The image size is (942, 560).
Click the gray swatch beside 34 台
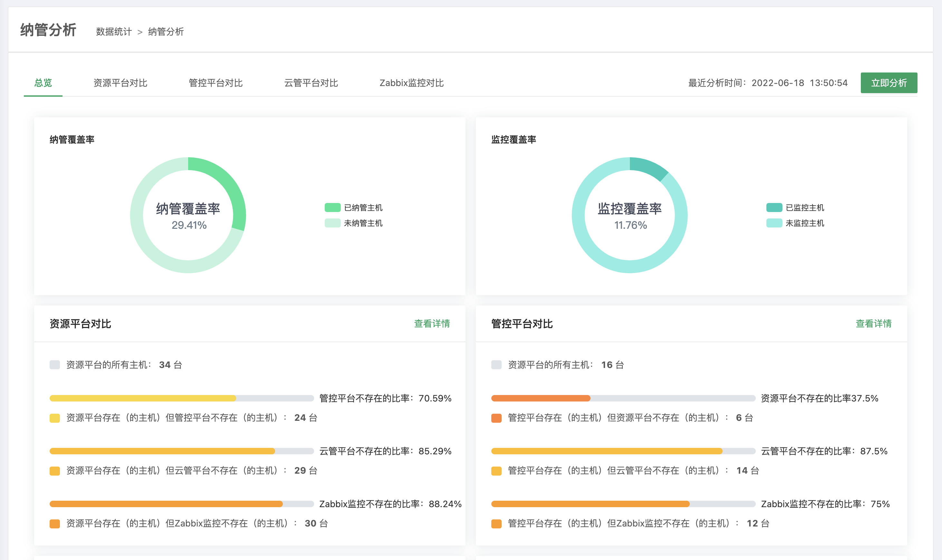(55, 365)
